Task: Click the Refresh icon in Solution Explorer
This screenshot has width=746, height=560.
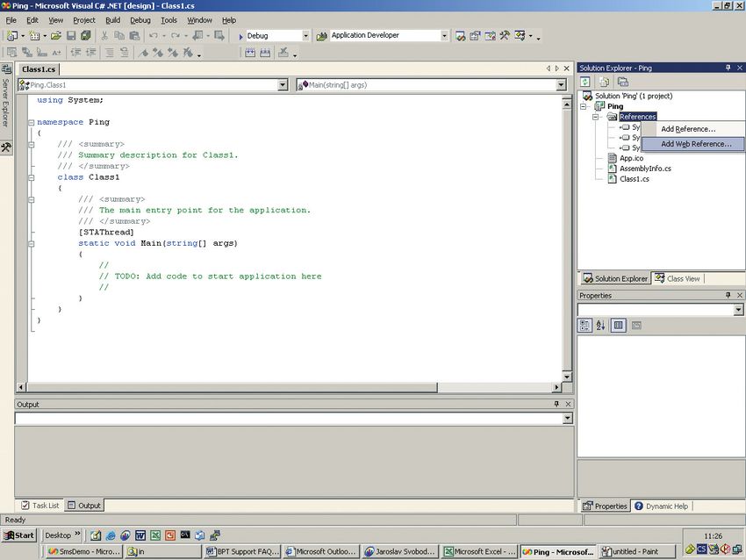Action: 585,82
